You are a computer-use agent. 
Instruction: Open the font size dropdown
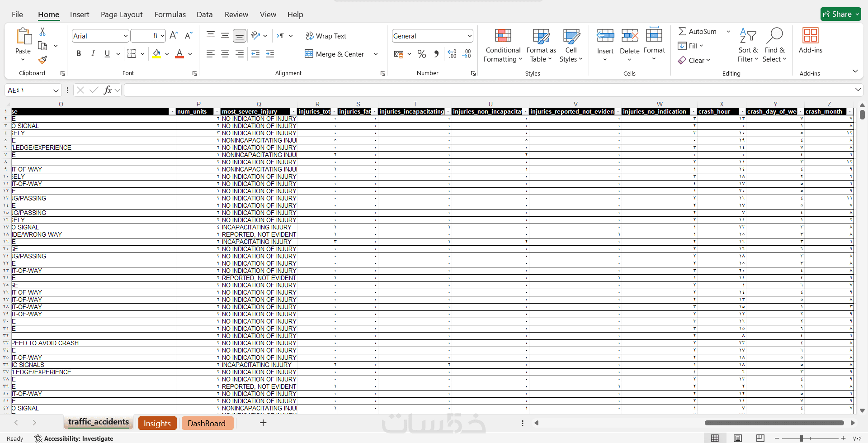[x=162, y=36]
